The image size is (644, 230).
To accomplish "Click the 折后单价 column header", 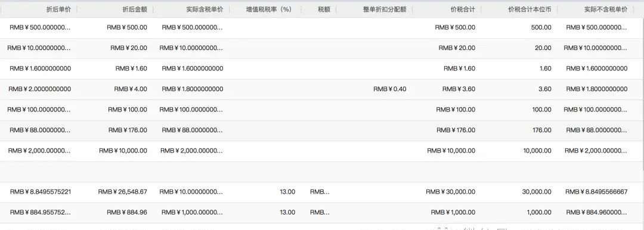I will pos(58,10).
